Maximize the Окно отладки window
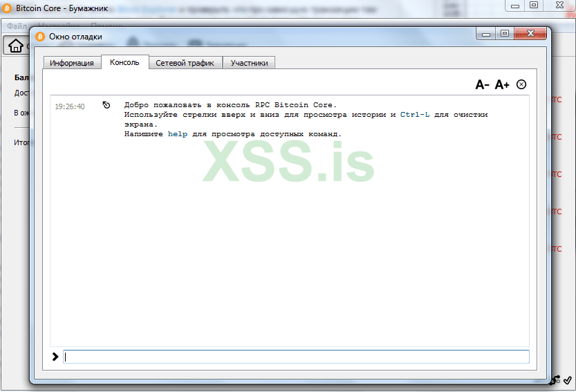576x392 pixels. click(x=505, y=33)
